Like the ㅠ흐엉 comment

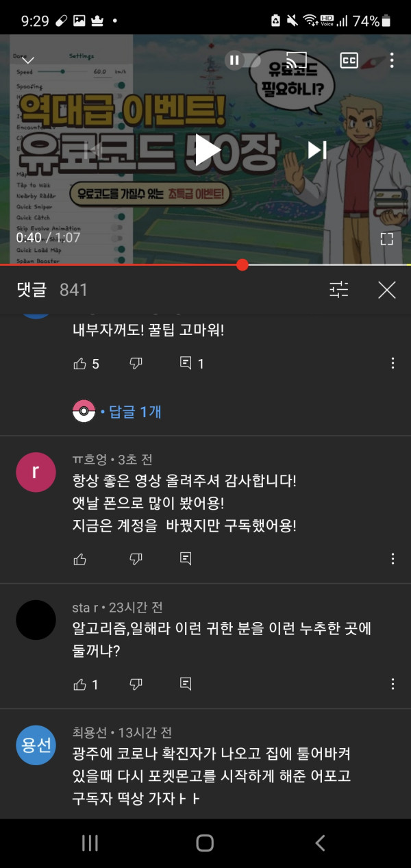(80, 559)
